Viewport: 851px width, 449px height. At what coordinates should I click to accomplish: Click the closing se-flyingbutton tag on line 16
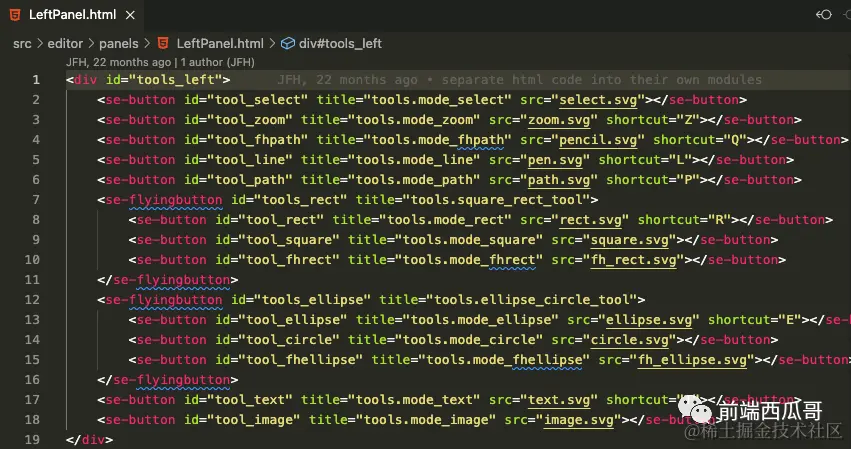(x=168, y=380)
